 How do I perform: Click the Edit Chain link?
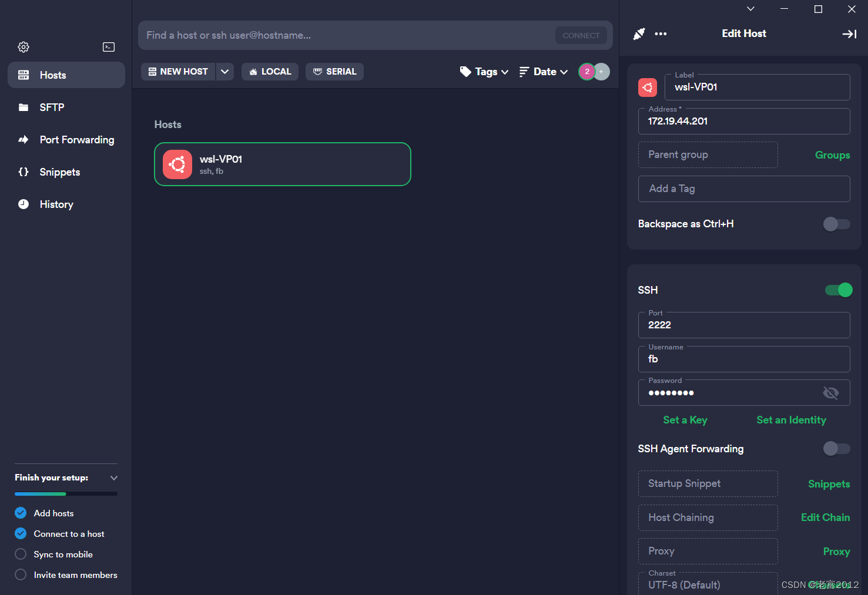point(825,517)
